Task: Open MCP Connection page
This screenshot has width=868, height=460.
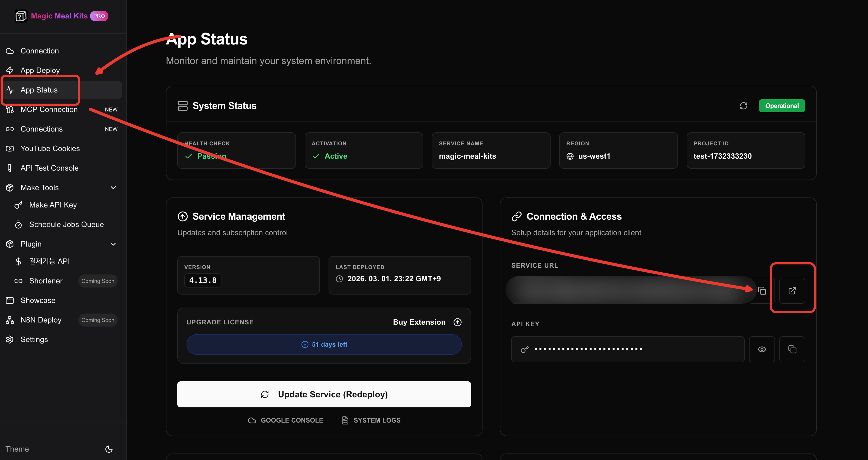Action: point(63,110)
